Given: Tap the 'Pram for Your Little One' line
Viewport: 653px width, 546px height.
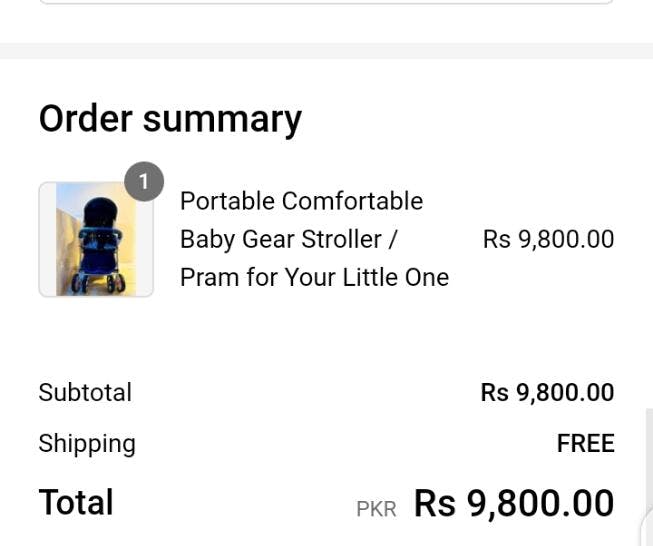Looking at the screenshot, I should (314, 277).
